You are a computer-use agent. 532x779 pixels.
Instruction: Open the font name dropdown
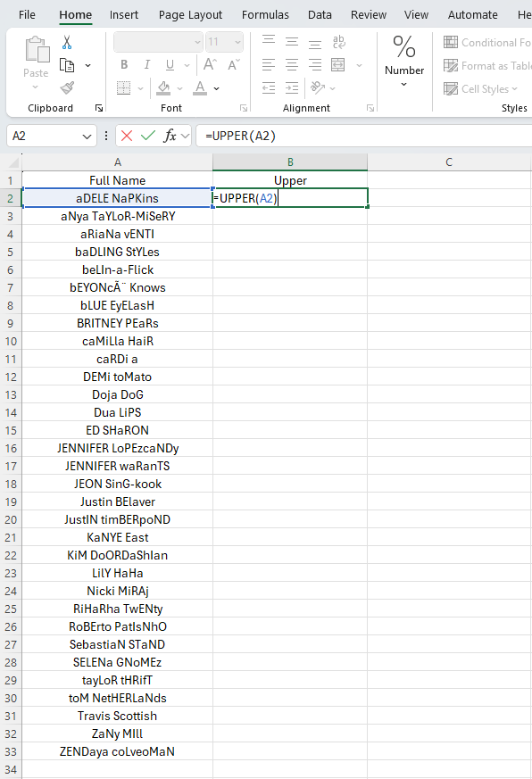[x=197, y=42]
